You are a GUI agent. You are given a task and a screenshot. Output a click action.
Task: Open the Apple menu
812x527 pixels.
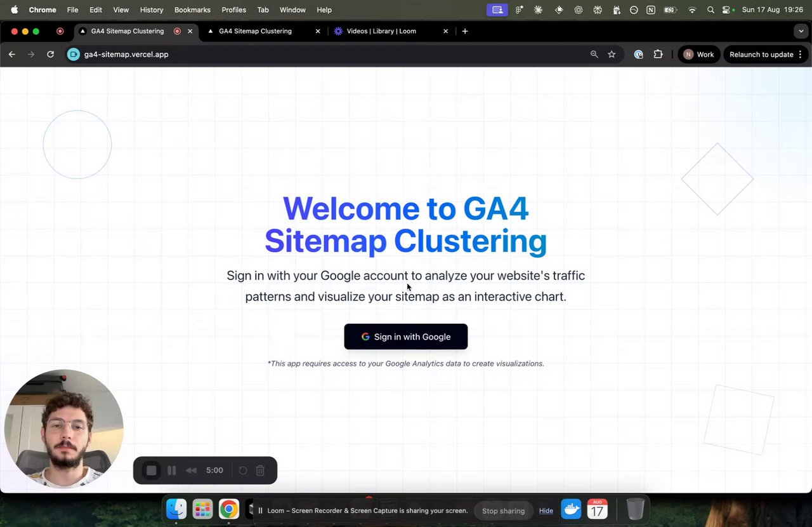pyautogui.click(x=14, y=10)
